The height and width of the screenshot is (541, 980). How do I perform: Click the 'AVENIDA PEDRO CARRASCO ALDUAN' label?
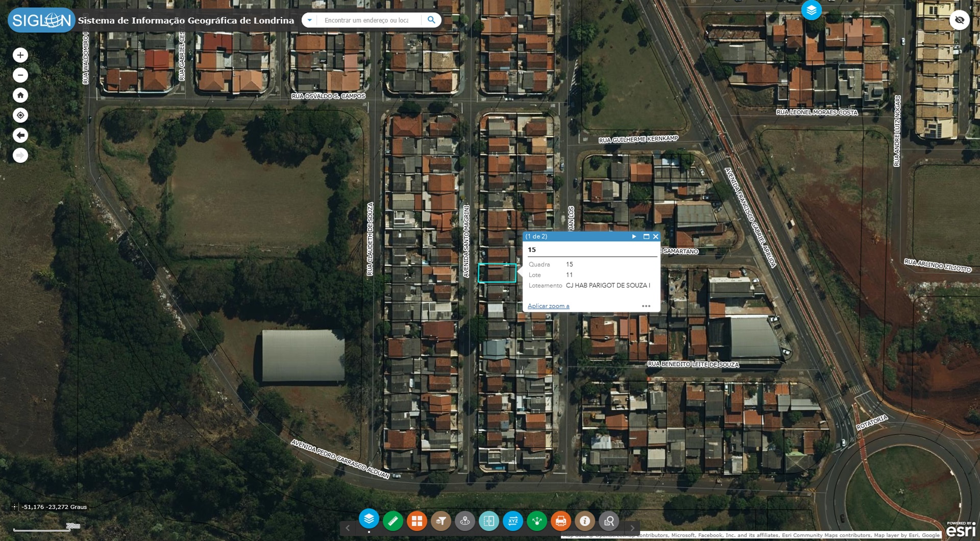coord(340,459)
